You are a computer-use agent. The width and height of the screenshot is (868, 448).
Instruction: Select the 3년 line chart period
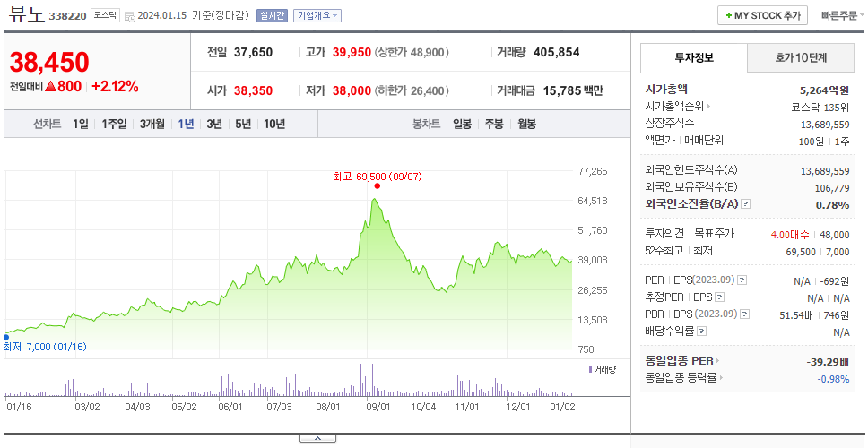point(214,124)
